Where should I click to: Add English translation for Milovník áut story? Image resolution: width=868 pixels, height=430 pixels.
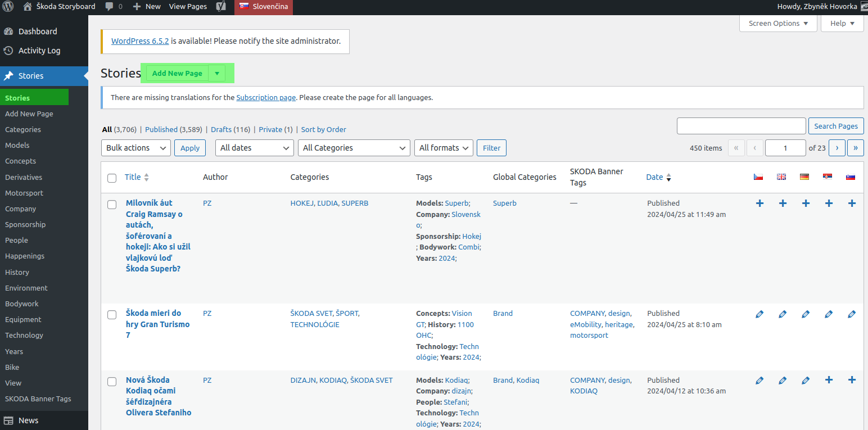783,203
